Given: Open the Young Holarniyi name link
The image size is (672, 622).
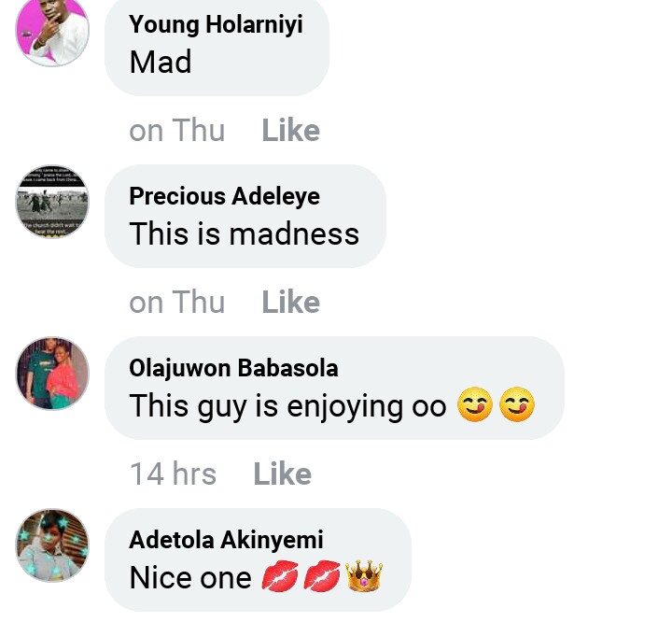Looking at the screenshot, I should (216, 24).
